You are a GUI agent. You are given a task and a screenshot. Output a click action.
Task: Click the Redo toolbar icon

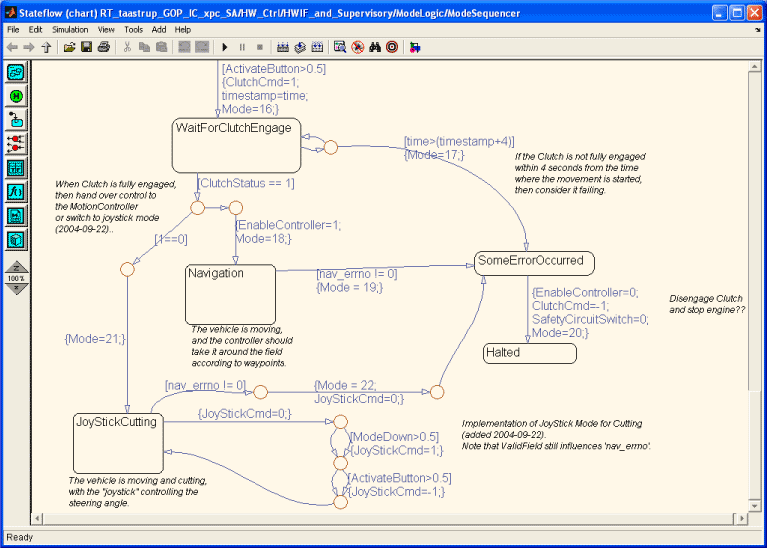[202, 47]
